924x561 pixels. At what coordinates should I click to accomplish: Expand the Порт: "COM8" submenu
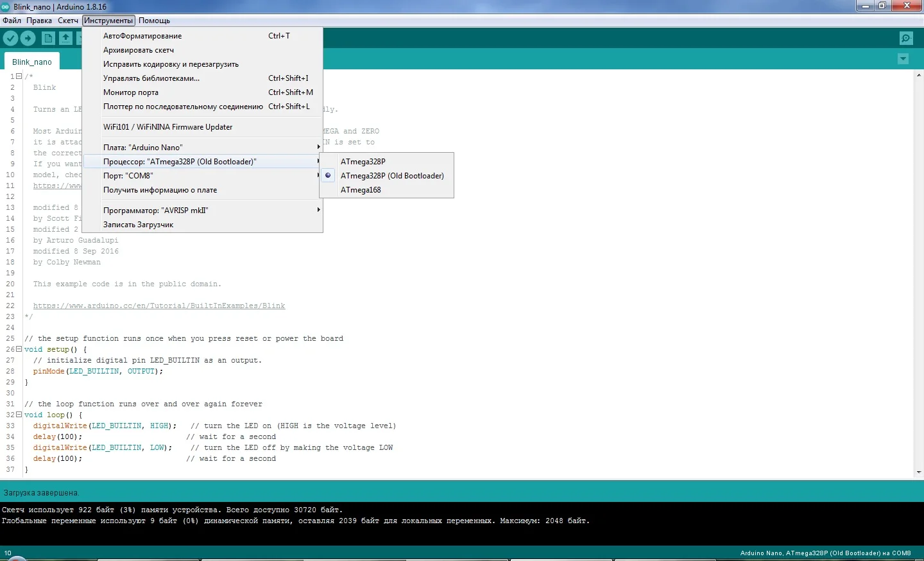(x=202, y=176)
